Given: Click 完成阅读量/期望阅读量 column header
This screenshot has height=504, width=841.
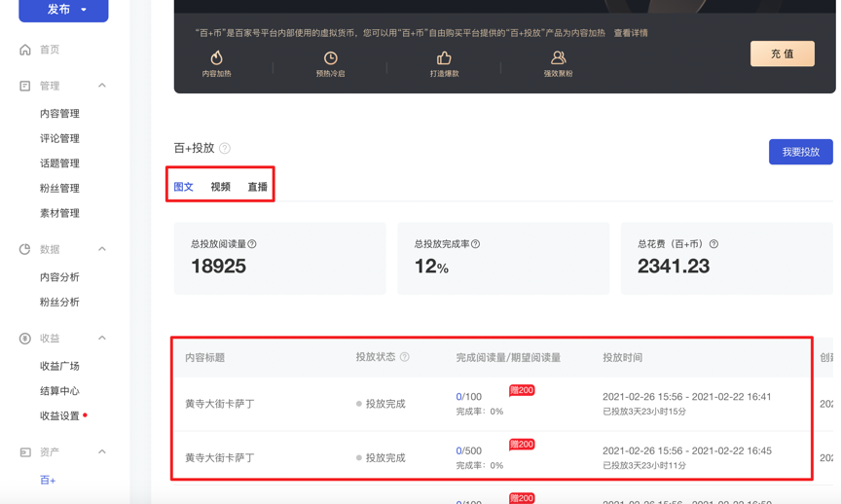Looking at the screenshot, I should (x=508, y=358).
